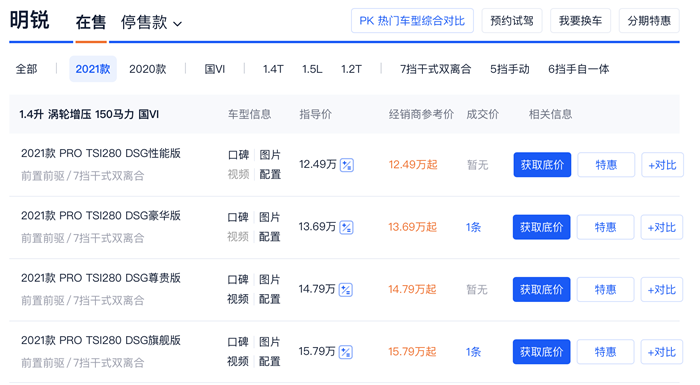Click the 明锐 car series title
This screenshot has width=700, height=385.
point(29,21)
